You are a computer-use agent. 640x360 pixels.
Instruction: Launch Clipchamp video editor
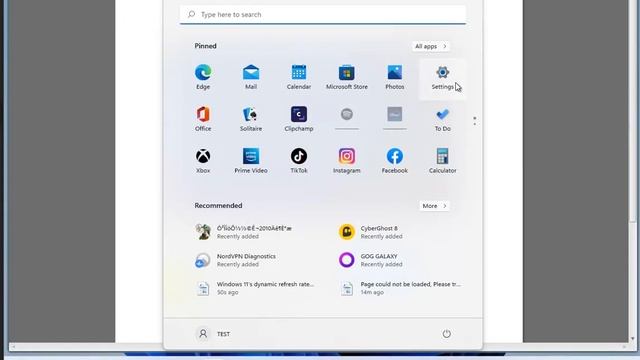pos(299,119)
